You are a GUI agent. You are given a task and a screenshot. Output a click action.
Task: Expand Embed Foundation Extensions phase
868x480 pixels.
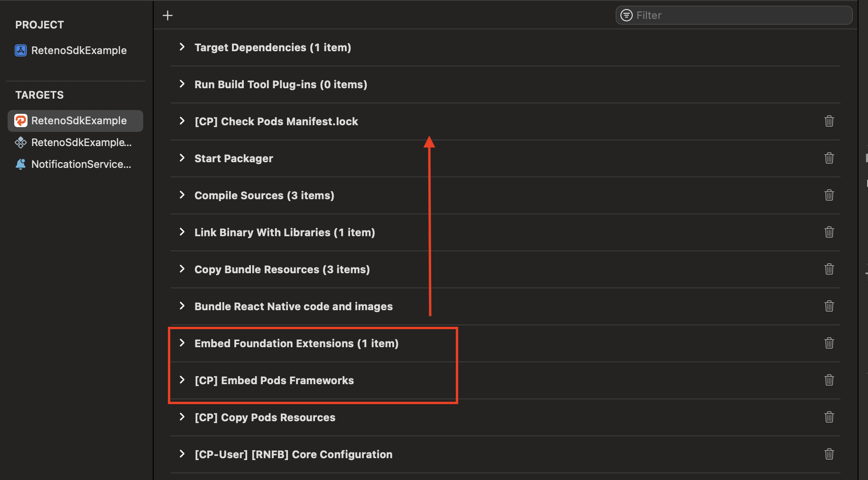click(x=182, y=343)
